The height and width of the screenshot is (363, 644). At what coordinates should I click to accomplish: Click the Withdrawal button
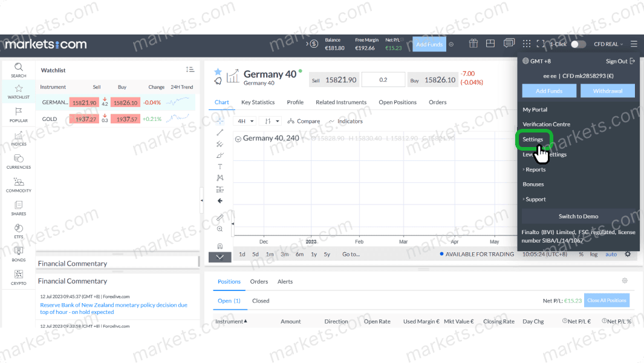click(608, 91)
